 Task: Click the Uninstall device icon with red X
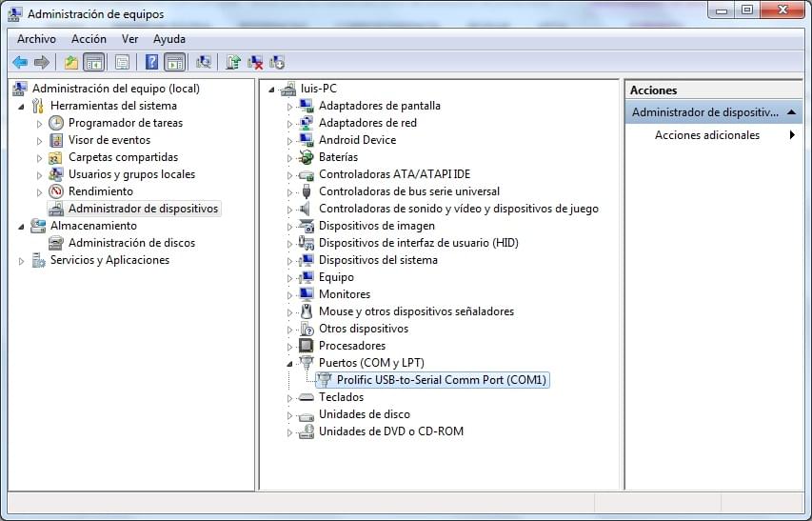255,62
